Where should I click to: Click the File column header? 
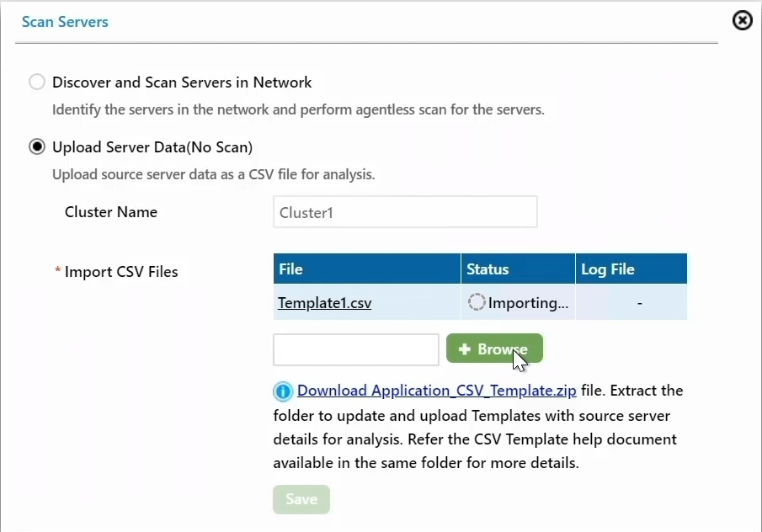point(367,269)
